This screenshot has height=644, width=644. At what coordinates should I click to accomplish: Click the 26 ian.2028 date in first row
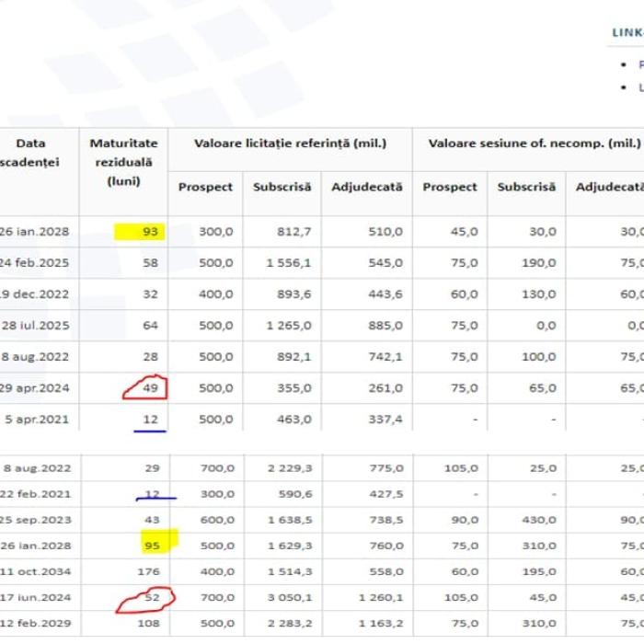(34, 232)
